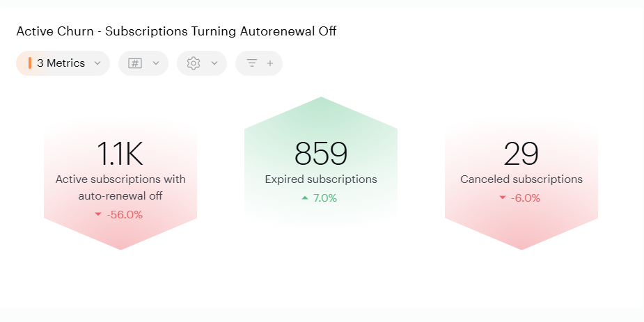This screenshot has width=644, height=322.
Task: Expand the chevron next to # icon
Action: (156, 63)
